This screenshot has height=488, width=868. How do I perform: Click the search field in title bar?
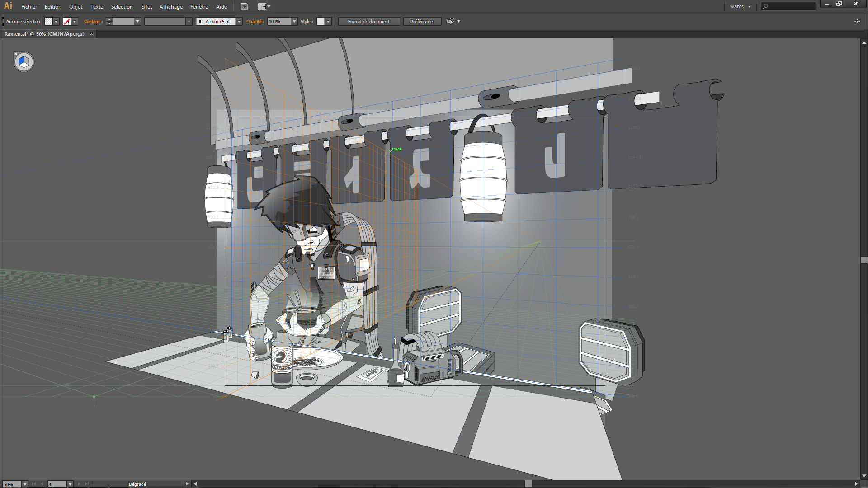(x=791, y=6)
